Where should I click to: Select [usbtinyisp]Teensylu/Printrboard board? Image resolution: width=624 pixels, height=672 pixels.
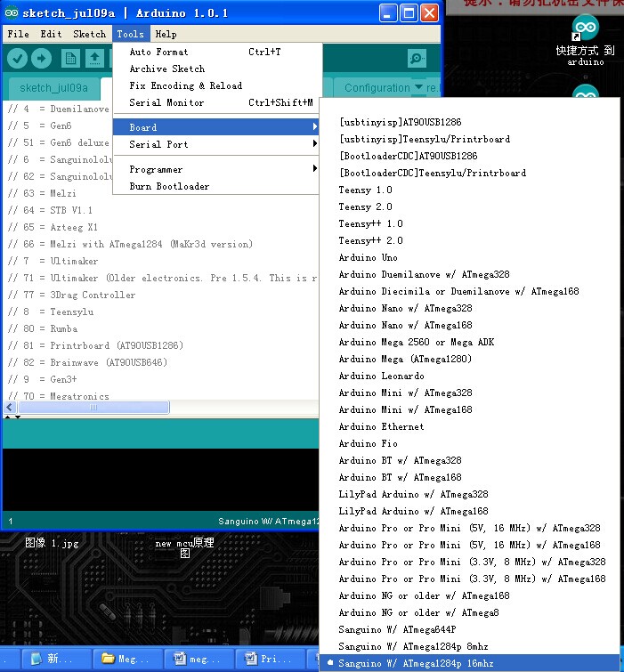(x=470, y=139)
